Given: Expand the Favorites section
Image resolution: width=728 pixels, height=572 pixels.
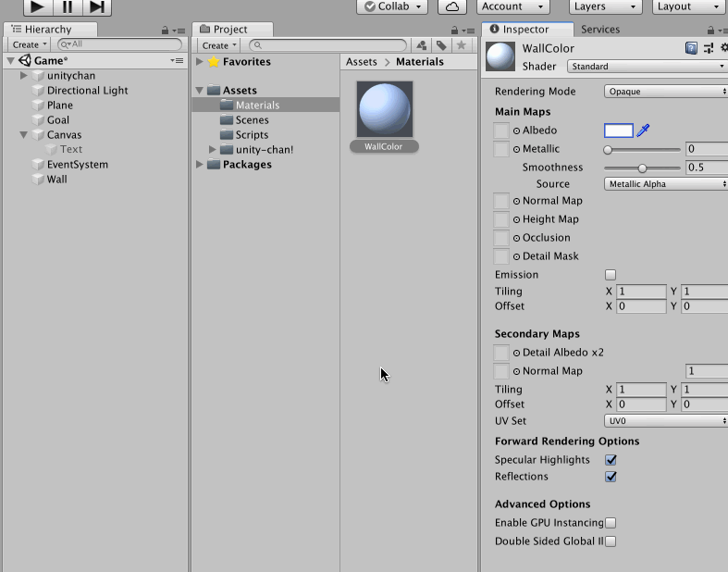Looking at the screenshot, I should (200, 61).
